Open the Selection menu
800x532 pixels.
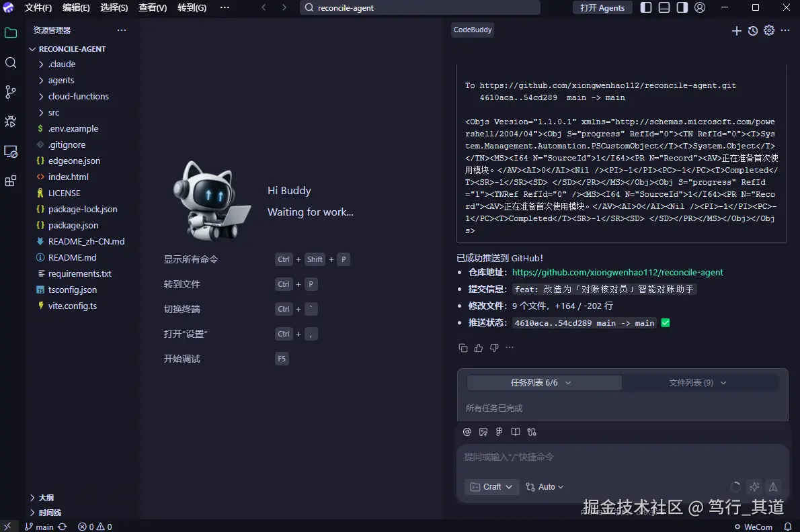click(x=114, y=7)
